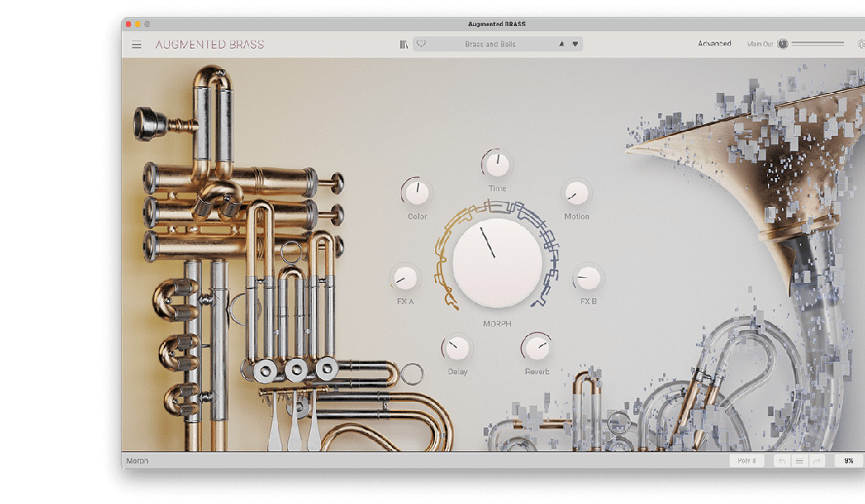Click the Main Out level meter bar
Image resolution: width=865 pixels, height=504 pixels.
pos(818,44)
